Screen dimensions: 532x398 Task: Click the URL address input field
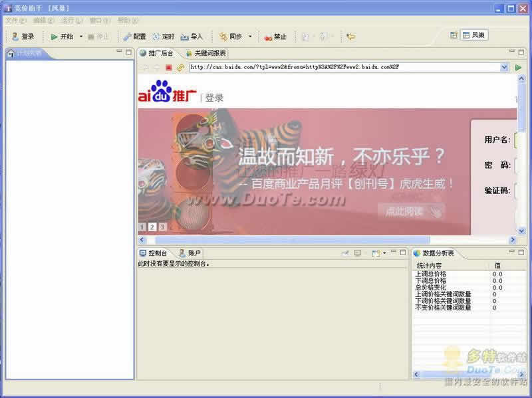coord(342,67)
